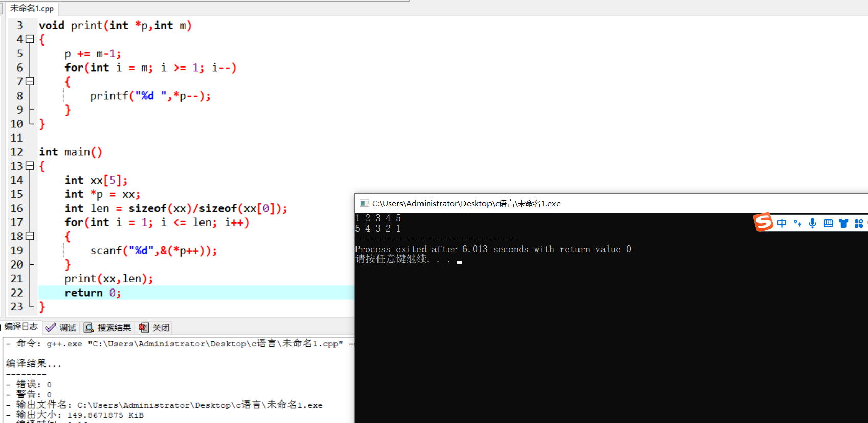Viewport: 868px width, 423px height.
Task: Click the 关闭 tab to close panel
Action: pyautogui.click(x=154, y=327)
